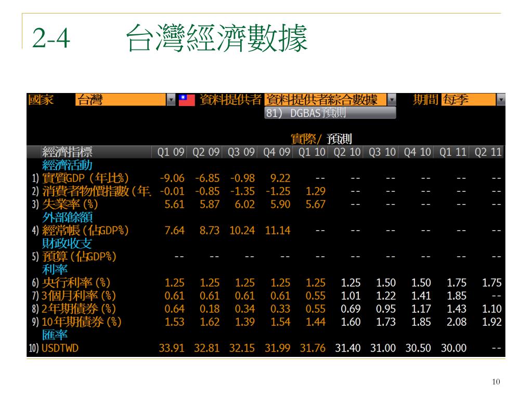Click the 實際/ legend label
This screenshot has height=399, width=532.
(x=306, y=139)
